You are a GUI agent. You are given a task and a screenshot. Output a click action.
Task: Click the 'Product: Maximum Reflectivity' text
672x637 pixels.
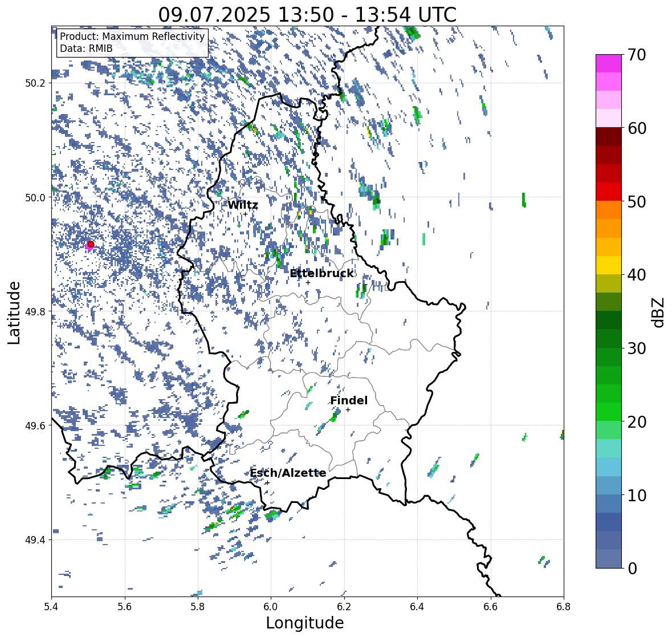coord(132,36)
